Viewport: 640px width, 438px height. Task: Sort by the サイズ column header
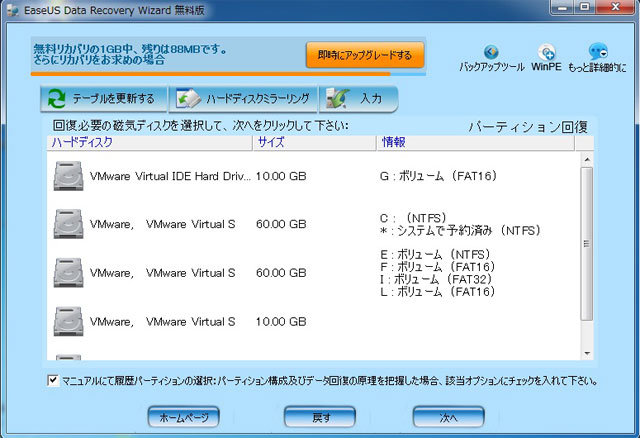pyautogui.click(x=314, y=142)
